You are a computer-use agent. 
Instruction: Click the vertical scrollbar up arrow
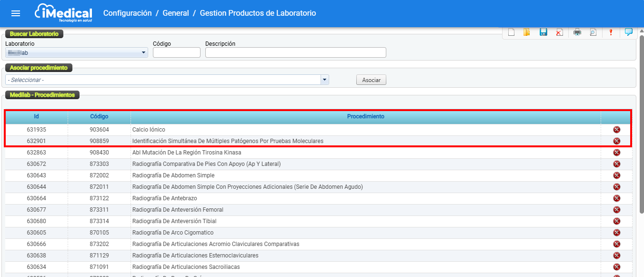[x=641, y=32]
